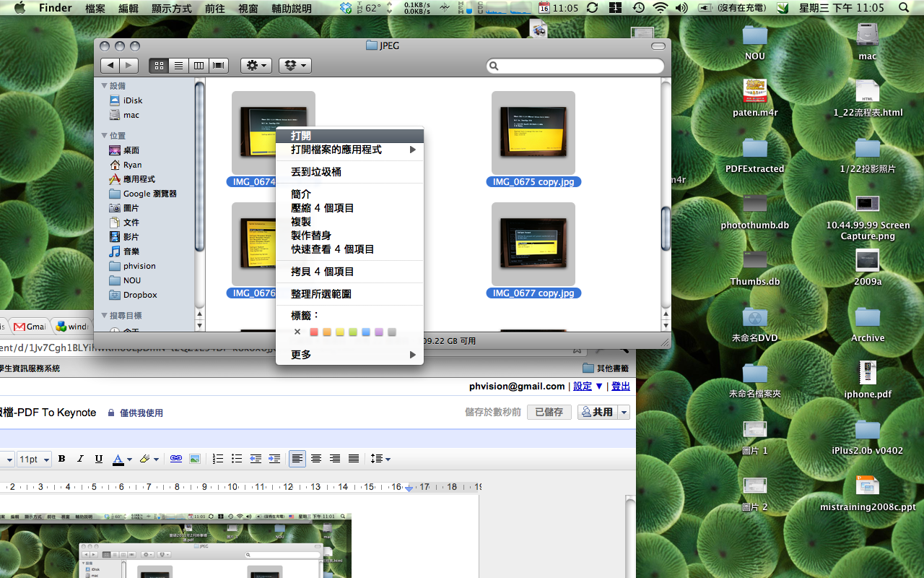The image size is (924, 578).
Task: Switch to the Gmail browser tab
Action: pyautogui.click(x=30, y=327)
